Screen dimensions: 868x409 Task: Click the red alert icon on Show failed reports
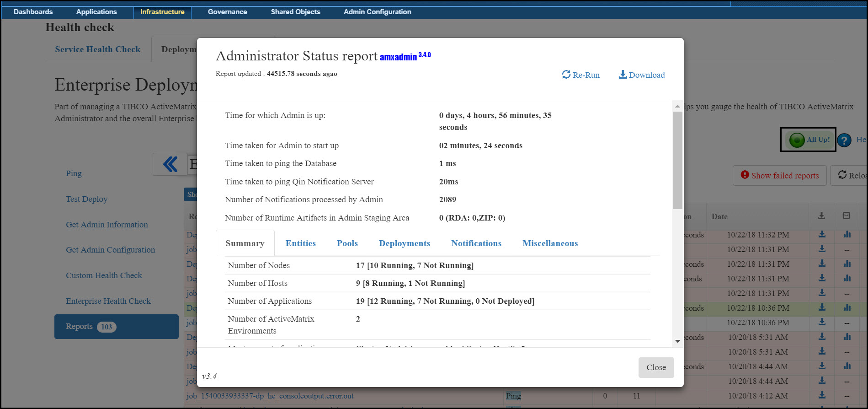[745, 175]
